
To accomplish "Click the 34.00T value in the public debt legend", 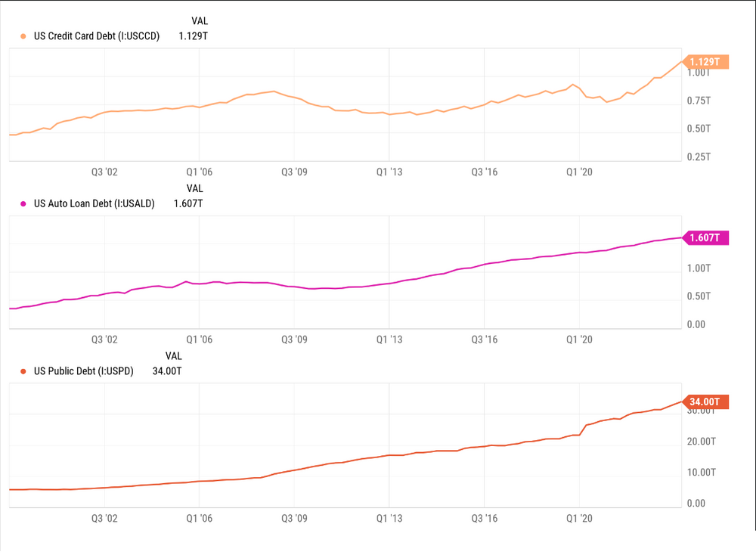I will tap(167, 371).
